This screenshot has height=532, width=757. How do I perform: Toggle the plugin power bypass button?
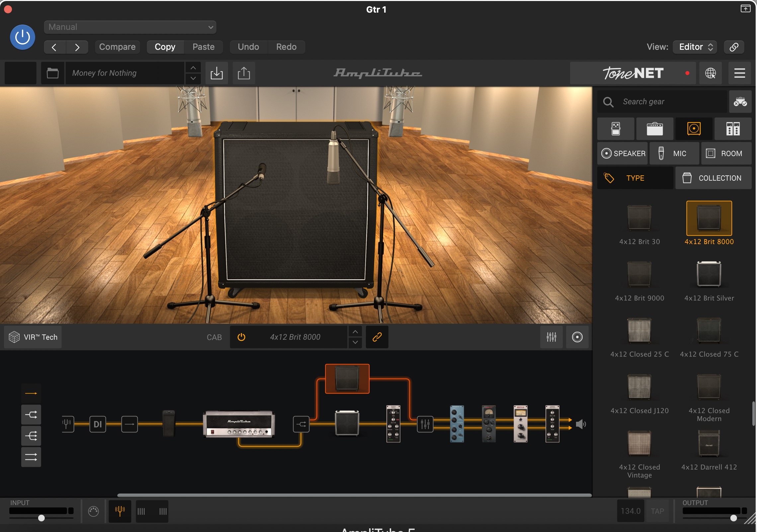22,37
